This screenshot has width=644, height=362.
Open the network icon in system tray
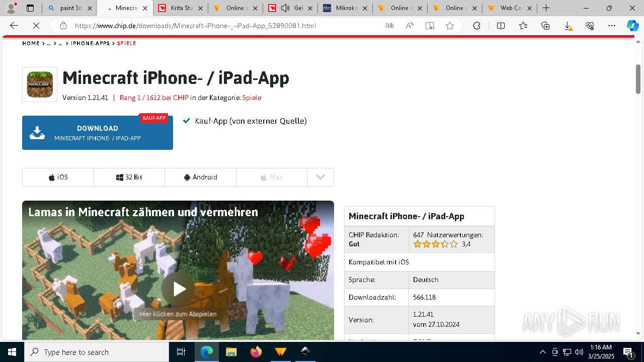567,352
